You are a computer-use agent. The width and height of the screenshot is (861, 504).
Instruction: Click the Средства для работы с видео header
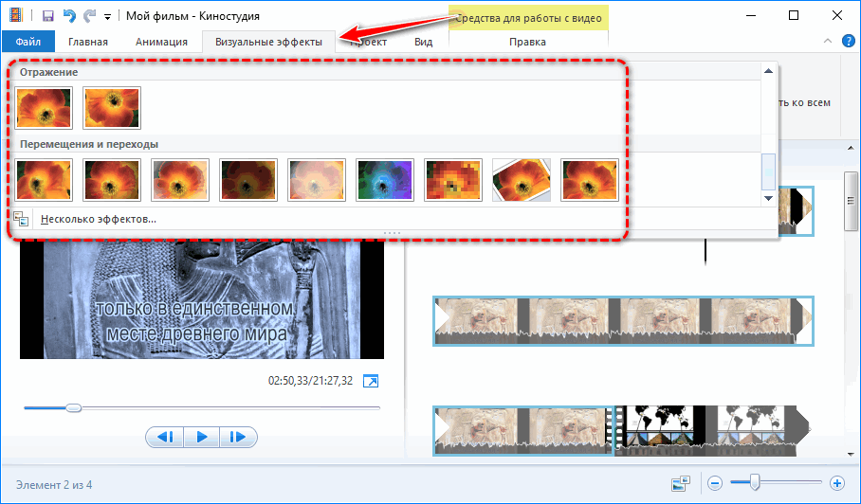point(528,18)
